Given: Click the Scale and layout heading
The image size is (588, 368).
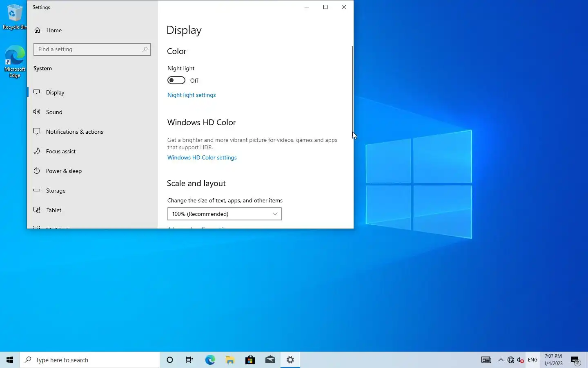Looking at the screenshot, I should [196, 183].
